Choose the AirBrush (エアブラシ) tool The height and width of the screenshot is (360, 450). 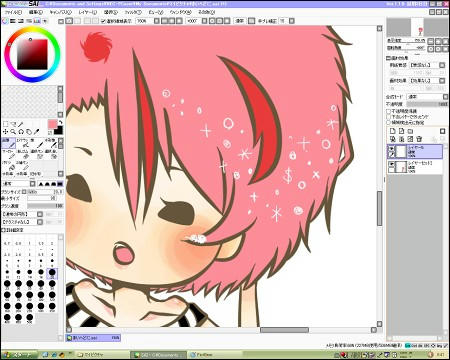23,143
